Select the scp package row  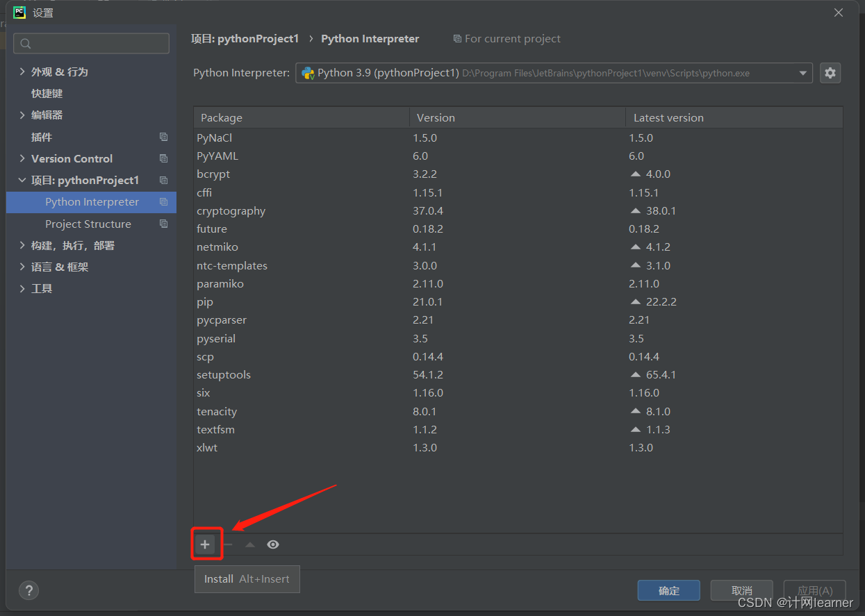[518, 356]
